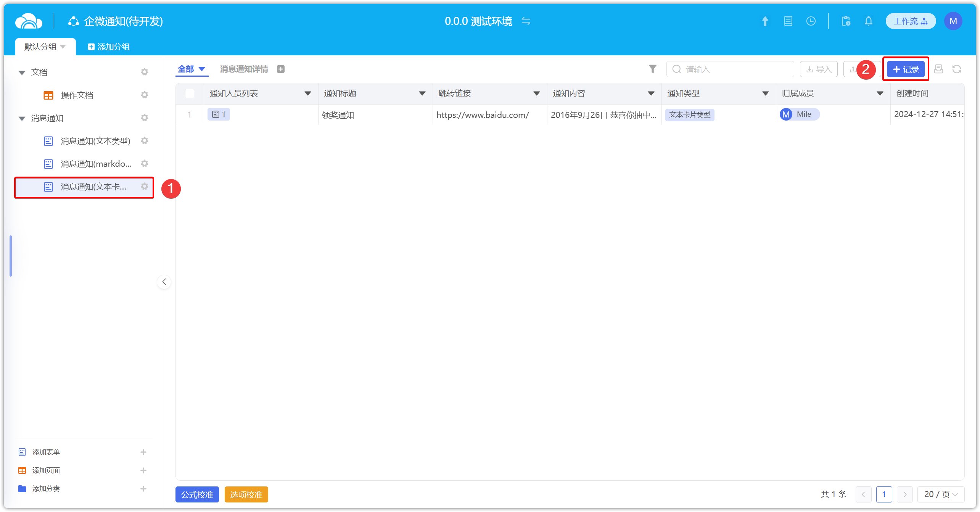Click the 选项校准 button
The width and height of the screenshot is (980, 512).
click(x=246, y=494)
